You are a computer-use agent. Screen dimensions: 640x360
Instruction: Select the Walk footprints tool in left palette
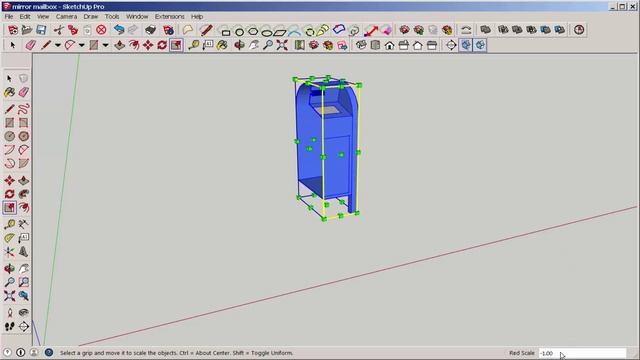9,327
